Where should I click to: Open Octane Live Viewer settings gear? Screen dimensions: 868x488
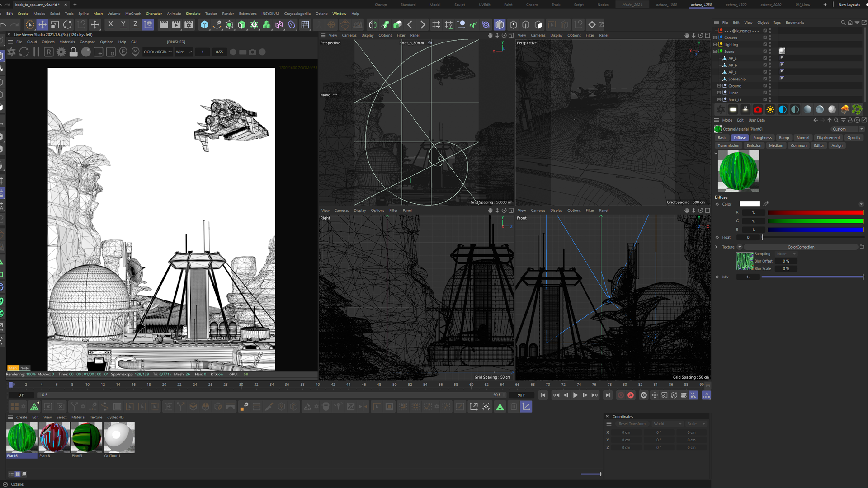[61, 52]
